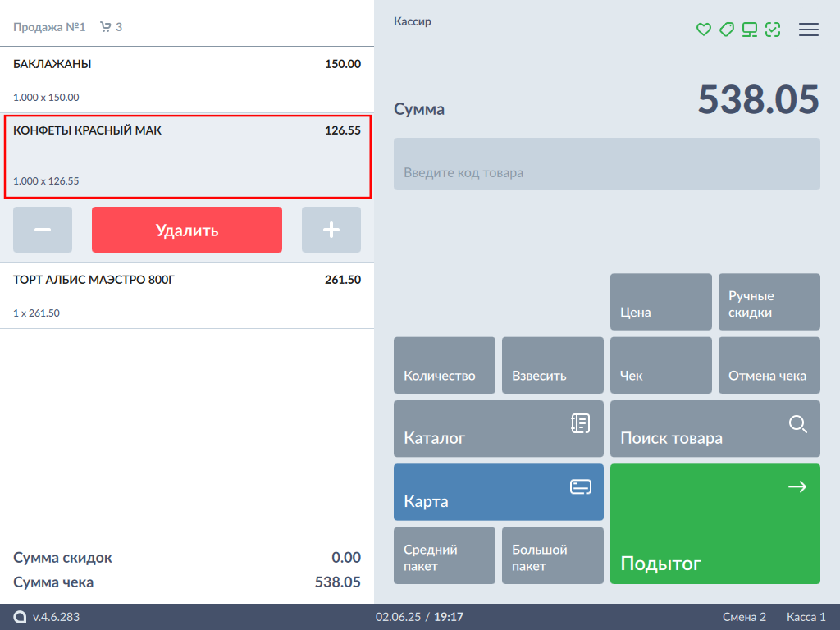
Task: Open the Каталог button
Action: pos(499,428)
